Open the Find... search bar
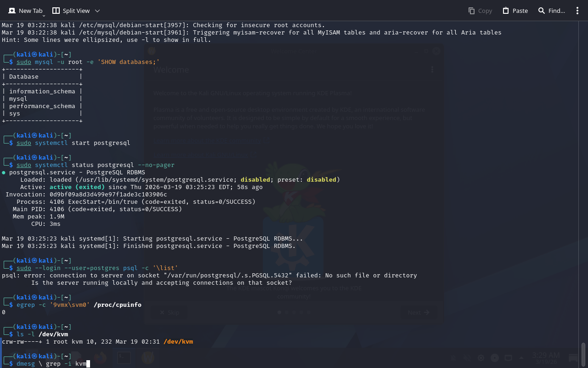 pos(551,11)
